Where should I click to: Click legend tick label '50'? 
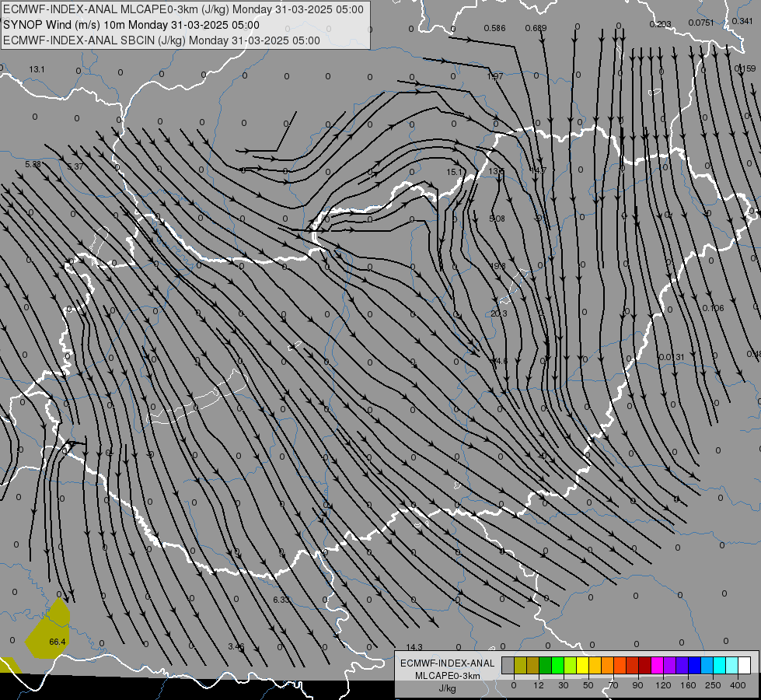tap(588, 685)
